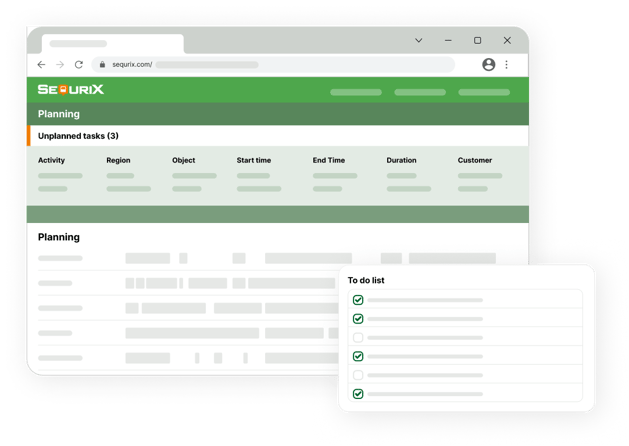
Task: Select the open browser tab
Action: tap(113, 44)
